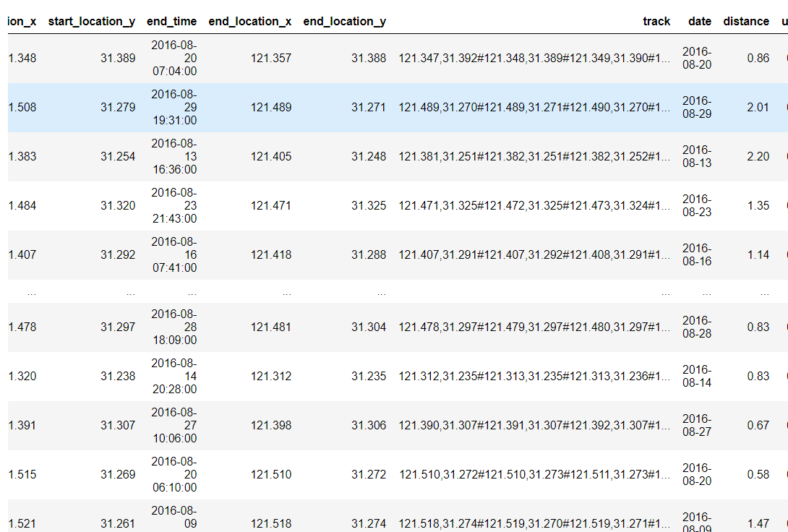788x532 pixels.
Task: Click start_location_y value 31.307
Action: pos(118,426)
